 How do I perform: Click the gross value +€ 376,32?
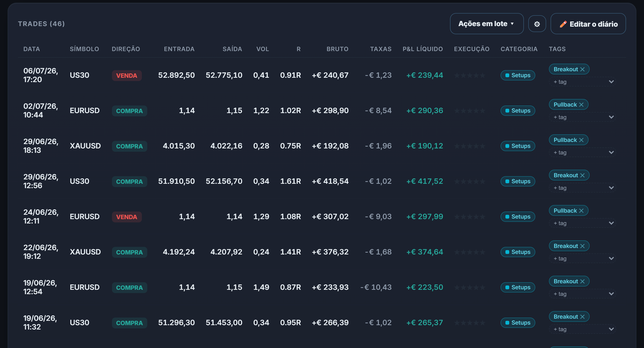[330, 252]
